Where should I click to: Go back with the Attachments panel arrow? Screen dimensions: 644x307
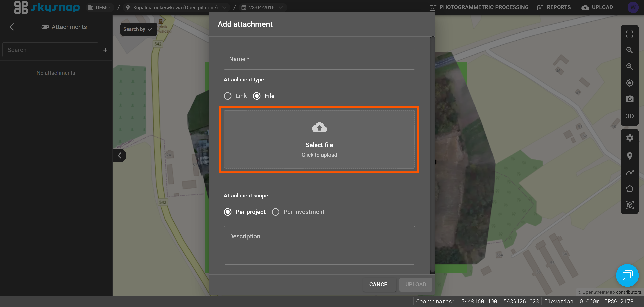click(x=12, y=27)
